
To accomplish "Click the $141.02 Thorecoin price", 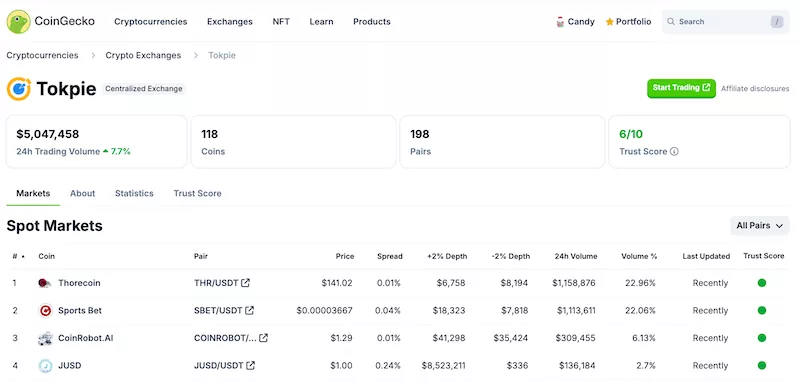I will [337, 283].
